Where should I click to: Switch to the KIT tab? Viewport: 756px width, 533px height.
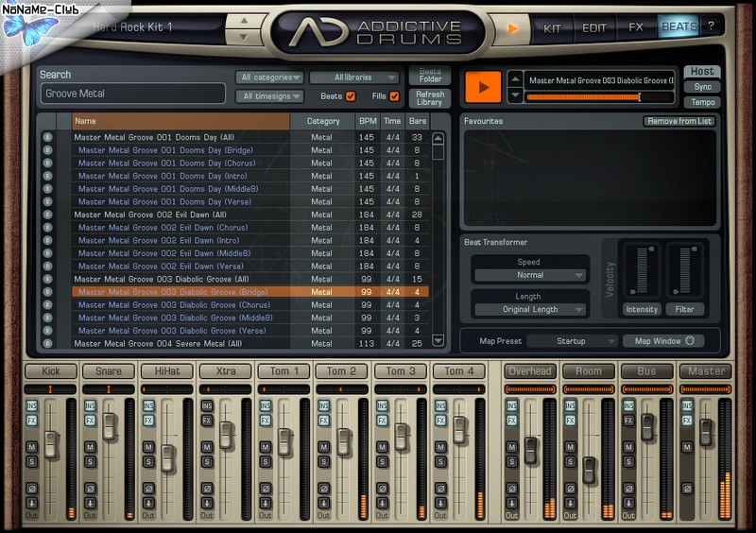coord(552,27)
